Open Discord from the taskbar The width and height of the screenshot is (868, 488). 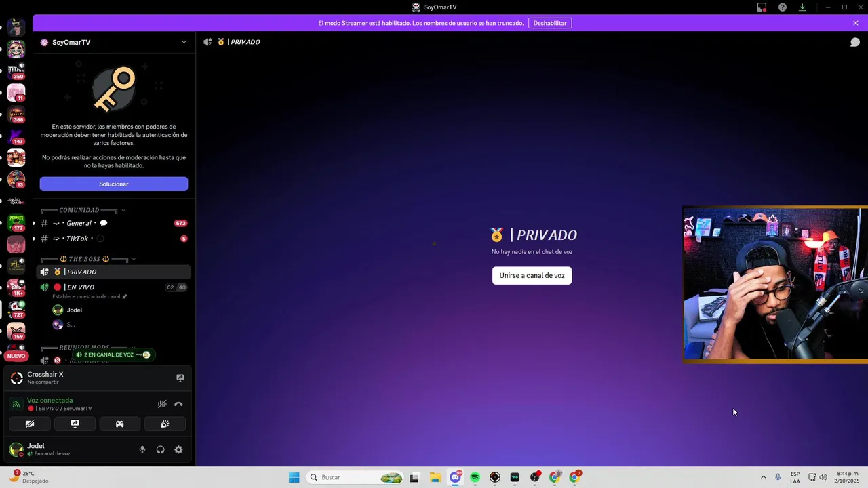point(455,477)
